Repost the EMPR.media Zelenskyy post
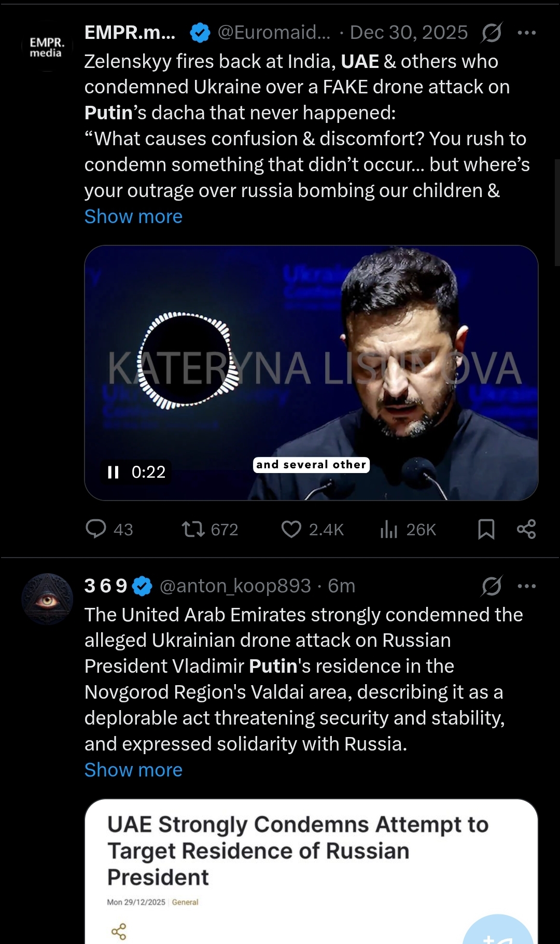This screenshot has width=560, height=944. 193,529
